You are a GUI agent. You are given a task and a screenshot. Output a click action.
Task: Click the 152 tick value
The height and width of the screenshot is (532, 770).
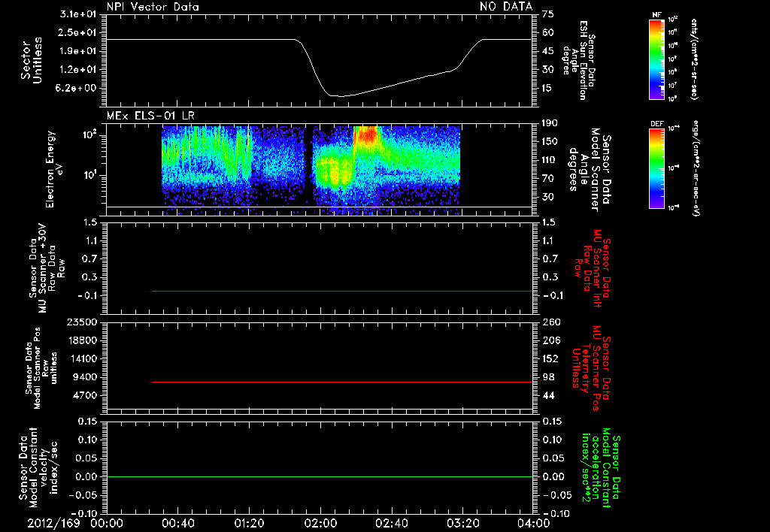point(551,358)
